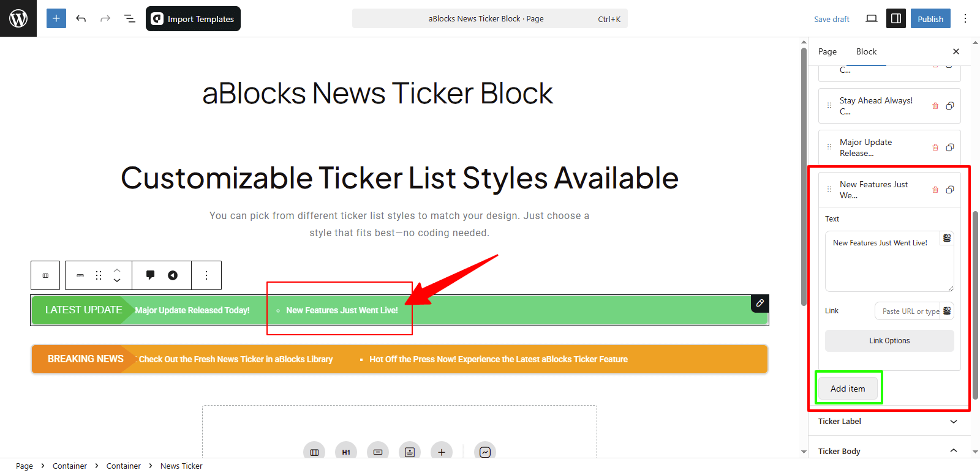
Task: Click the News Ticker block type icon
Action: 80,275
